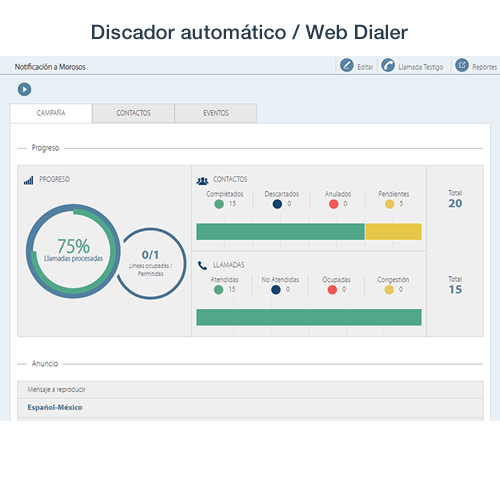Click the red Anulados dot

[334, 204]
